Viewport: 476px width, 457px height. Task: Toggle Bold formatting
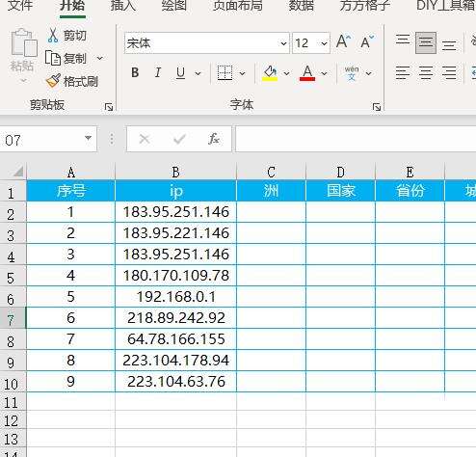point(135,73)
